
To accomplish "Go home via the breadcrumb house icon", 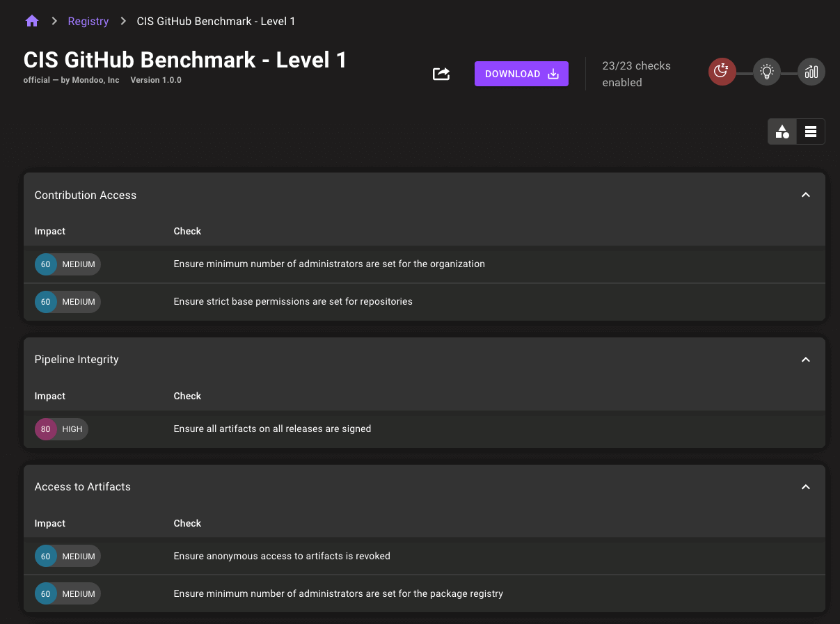I will 31,21.
